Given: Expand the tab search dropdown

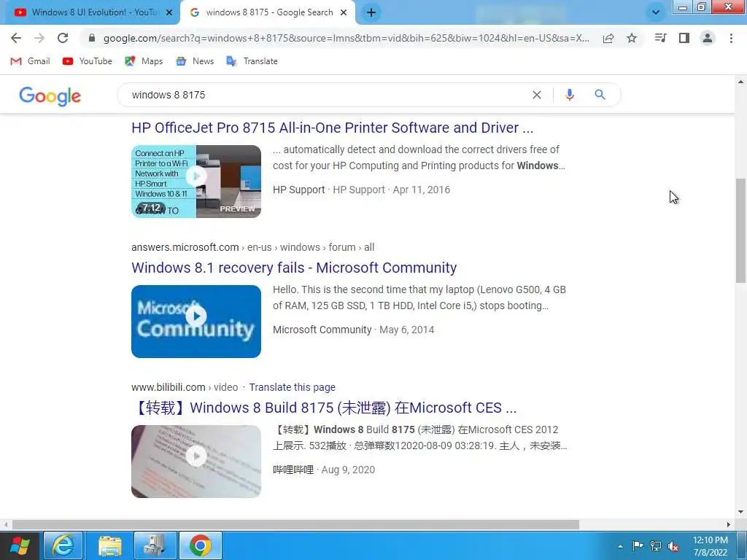Looking at the screenshot, I should coord(656,12).
